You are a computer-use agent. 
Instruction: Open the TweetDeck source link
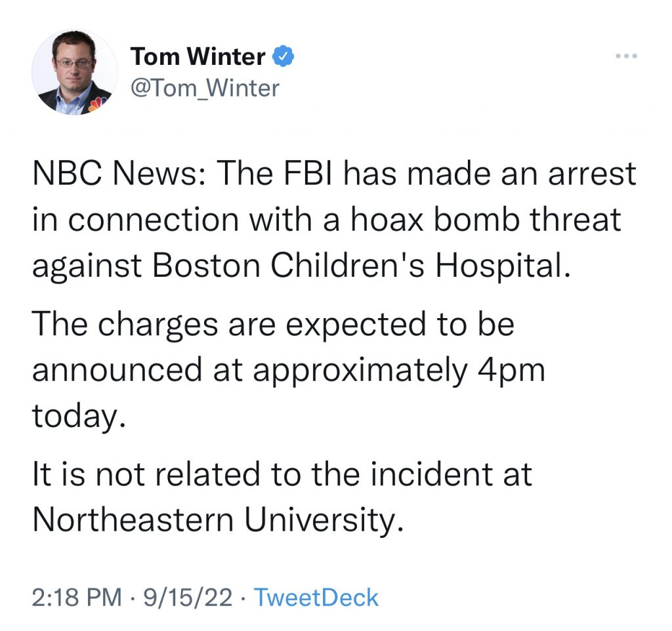(x=317, y=597)
